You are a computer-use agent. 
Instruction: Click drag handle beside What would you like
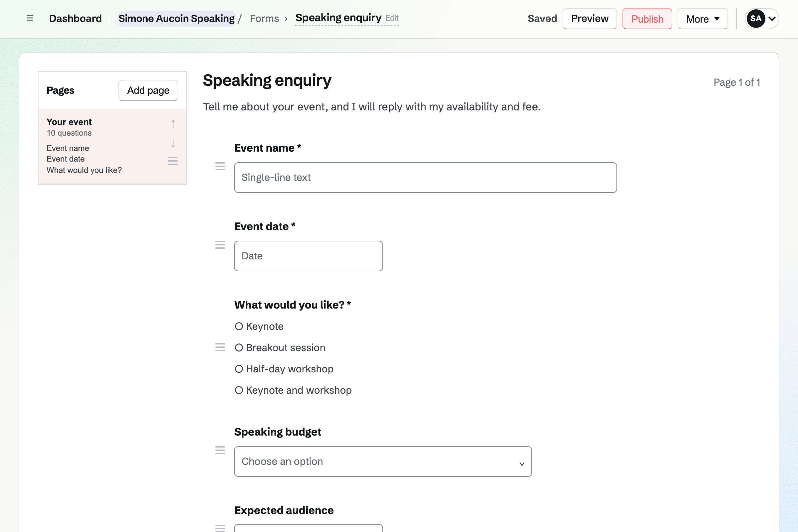coord(220,347)
